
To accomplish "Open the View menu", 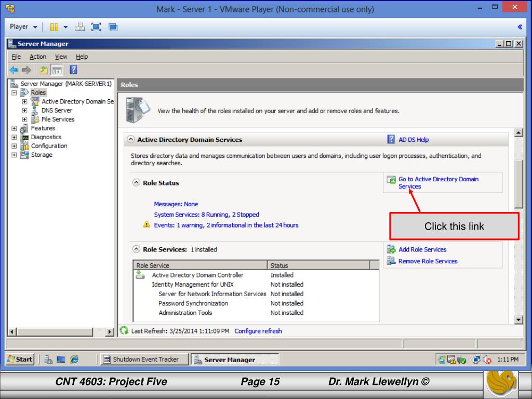I will click(61, 57).
